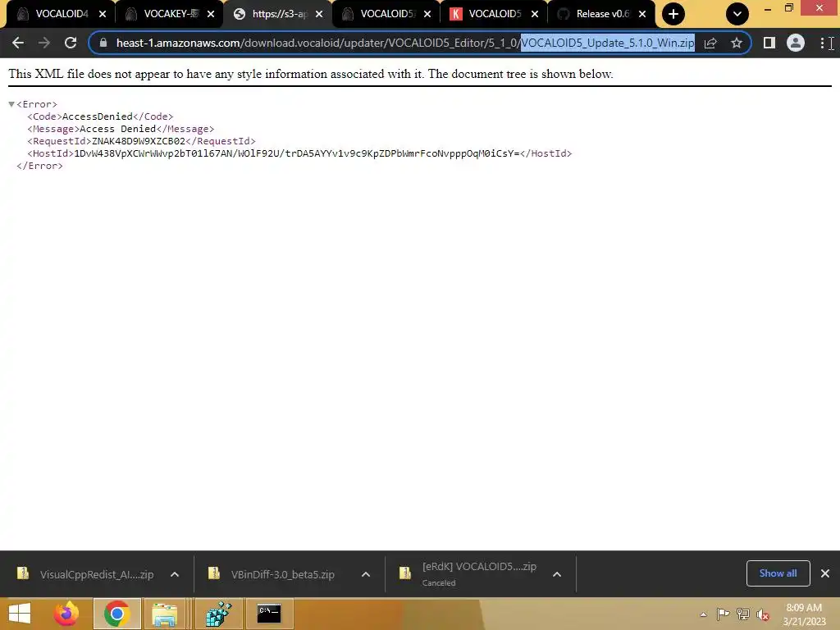Screen dimensions: 840x630
Task: Close the https://s3-ap tab
Action: pos(319,15)
